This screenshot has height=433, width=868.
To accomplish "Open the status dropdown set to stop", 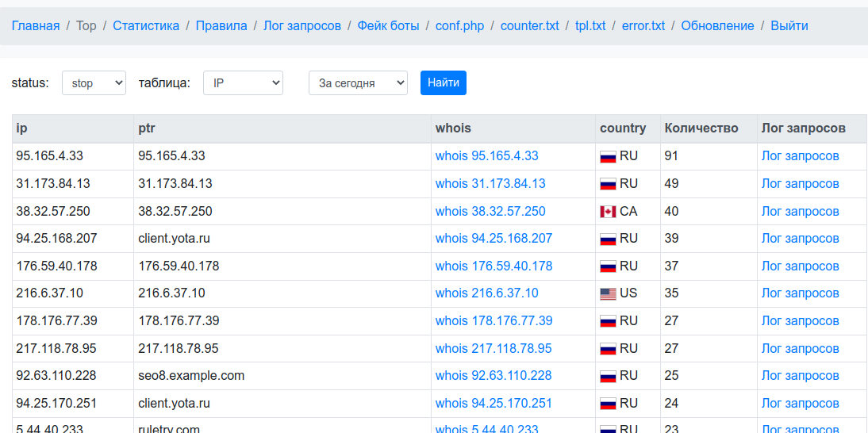I will (94, 83).
